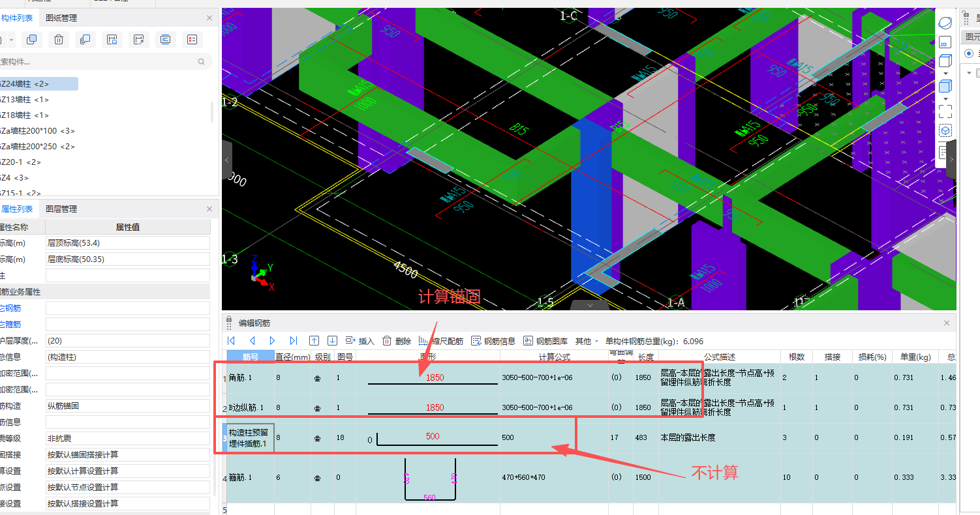Switch to 图纸管理 tab

(x=61, y=18)
